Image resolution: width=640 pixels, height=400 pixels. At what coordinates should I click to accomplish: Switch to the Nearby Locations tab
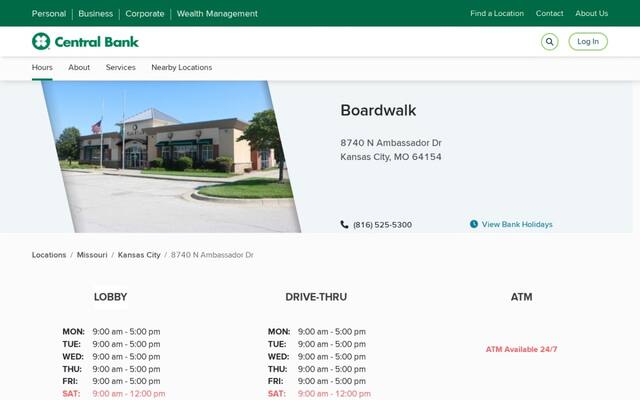click(182, 68)
